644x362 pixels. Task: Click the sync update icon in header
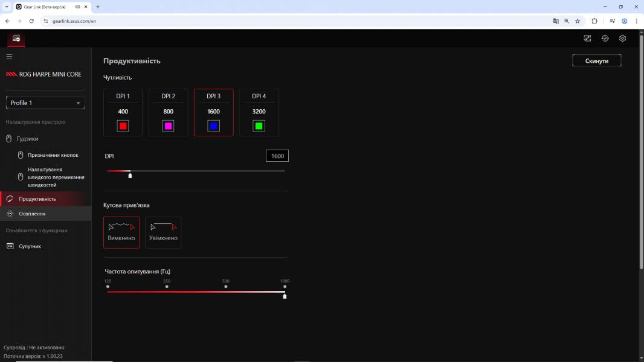coord(605,38)
